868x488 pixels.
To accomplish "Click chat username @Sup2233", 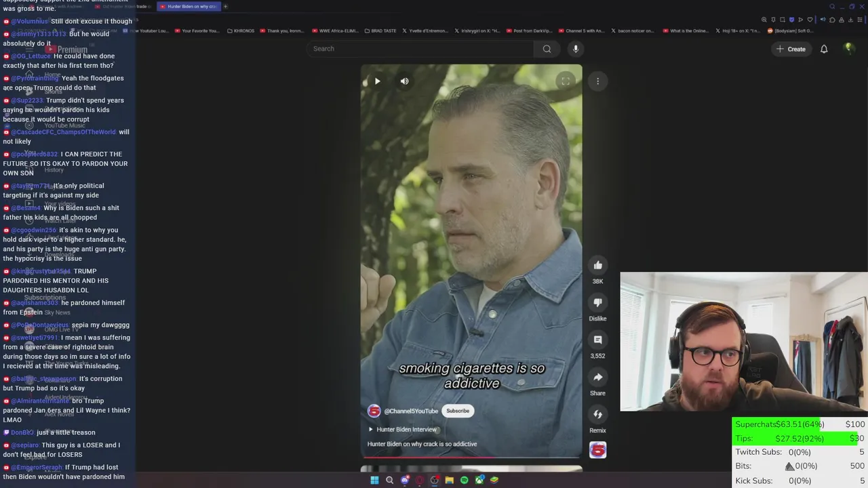I will (26, 100).
